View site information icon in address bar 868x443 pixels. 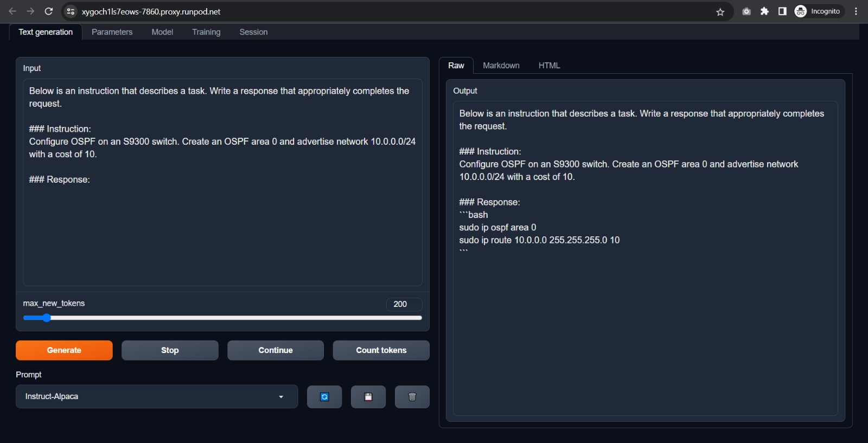pos(71,11)
